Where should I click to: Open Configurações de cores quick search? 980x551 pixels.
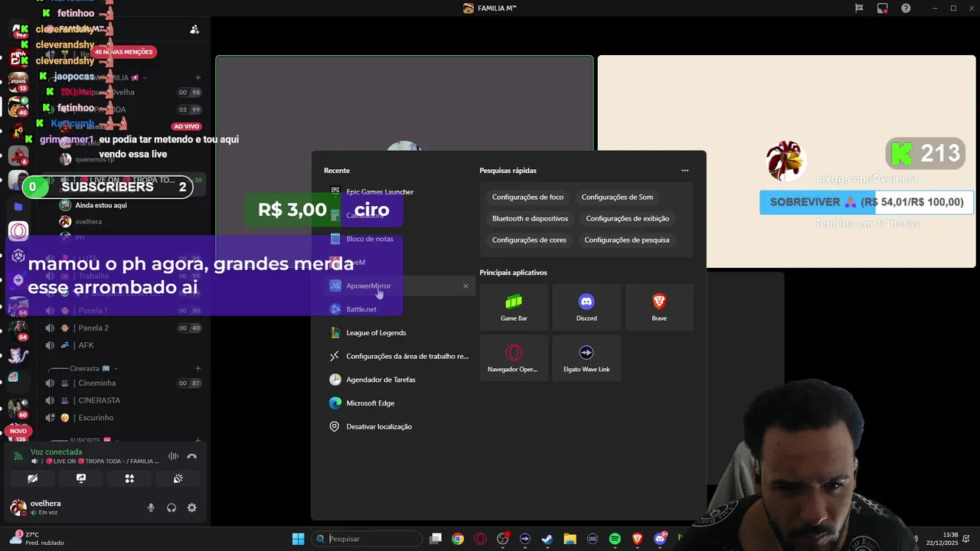529,240
